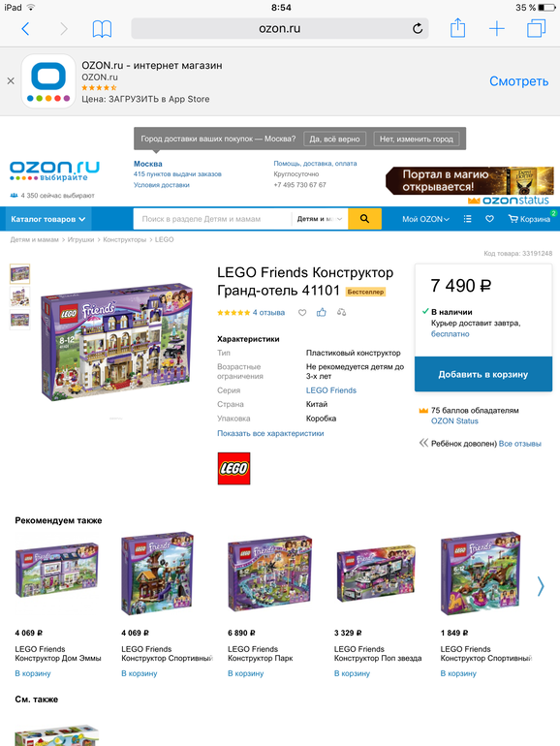
Task: Expand the Каталог товаров dropdown
Action: point(48,219)
